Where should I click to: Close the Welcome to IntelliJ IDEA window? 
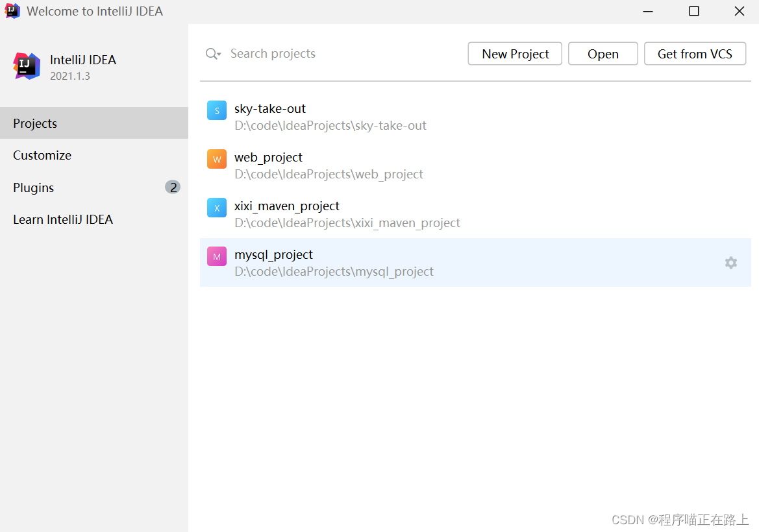point(739,11)
